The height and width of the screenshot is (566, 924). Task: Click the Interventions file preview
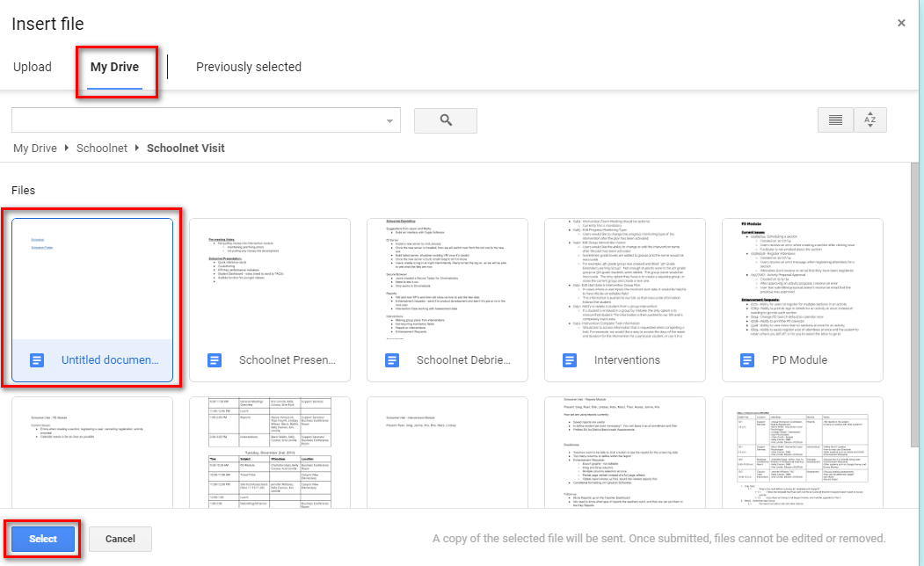coord(624,281)
